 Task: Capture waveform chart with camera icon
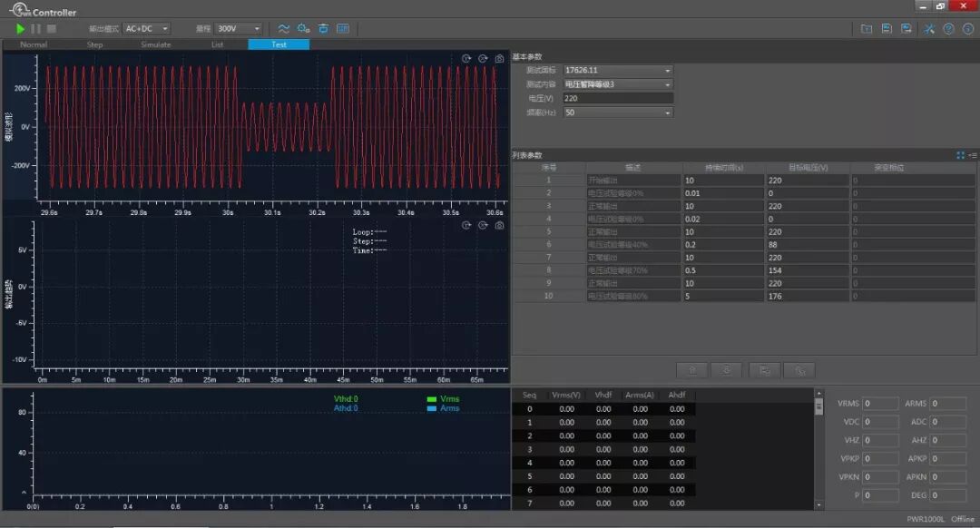(499, 59)
